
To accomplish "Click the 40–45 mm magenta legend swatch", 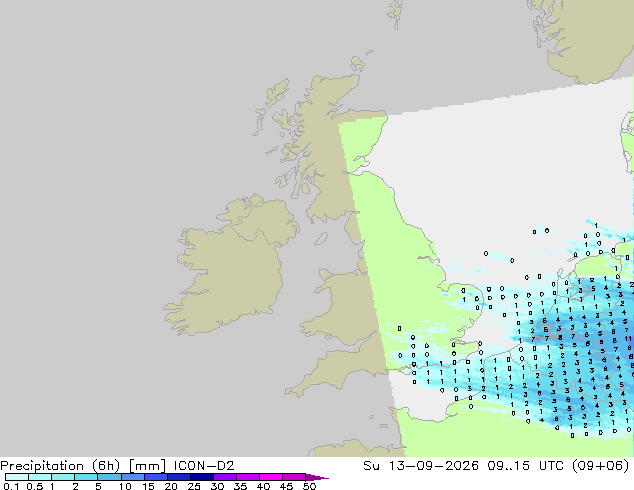I will (x=271, y=477).
